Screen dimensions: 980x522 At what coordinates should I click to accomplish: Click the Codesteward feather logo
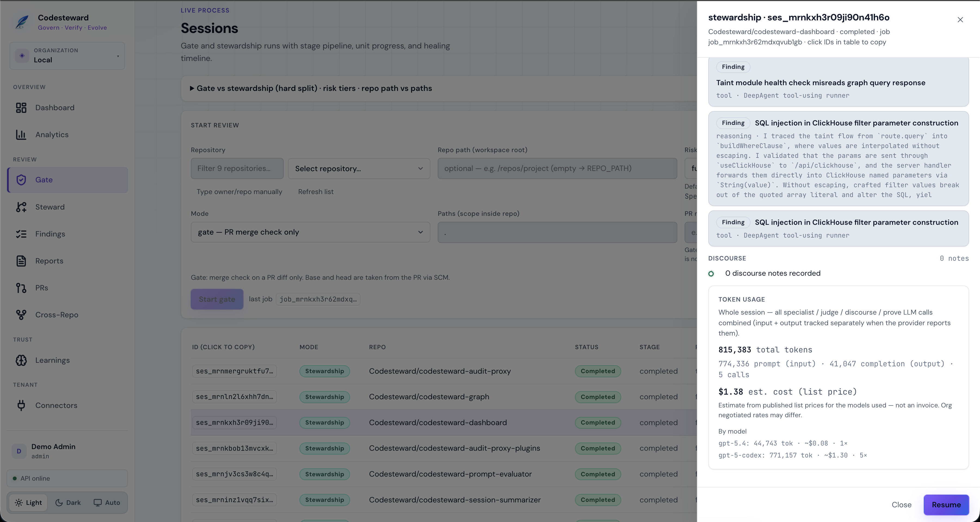pyautogui.click(x=22, y=22)
